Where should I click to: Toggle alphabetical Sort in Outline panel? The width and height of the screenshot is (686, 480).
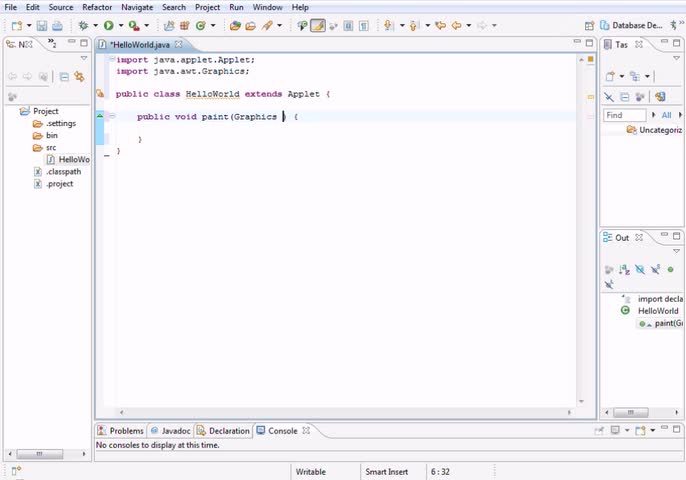click(x=624, y=270)
